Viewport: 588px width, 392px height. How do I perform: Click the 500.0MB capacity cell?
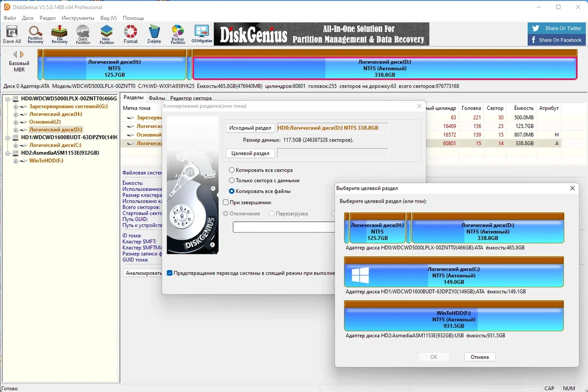click(x=524, y=117)
